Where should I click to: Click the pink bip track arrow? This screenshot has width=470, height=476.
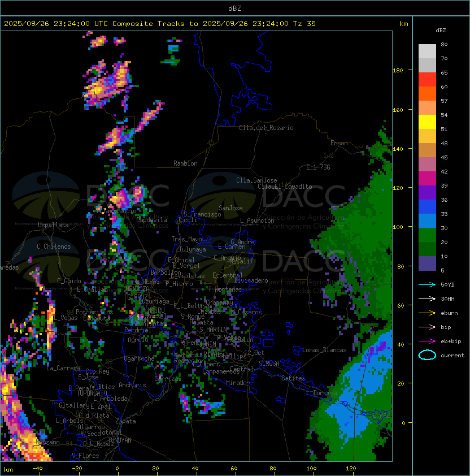tap(427, 327)
